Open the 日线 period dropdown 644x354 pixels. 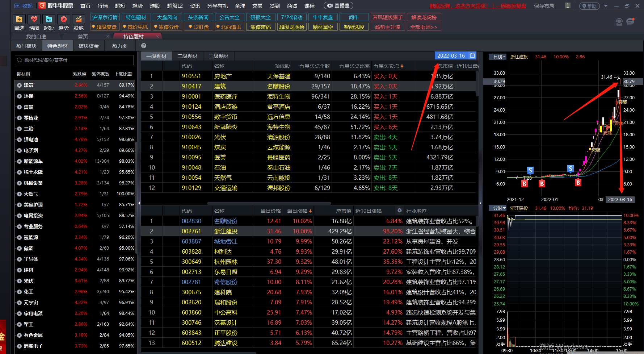point(498,57)
